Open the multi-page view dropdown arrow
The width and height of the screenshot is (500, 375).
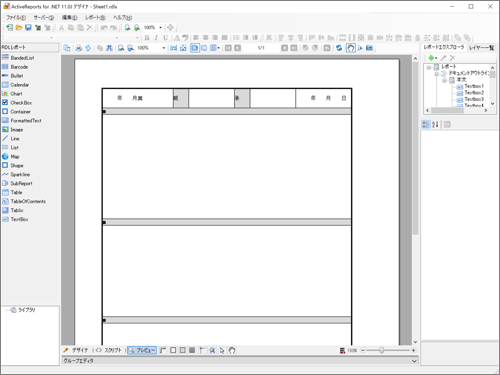click(219, 48)
